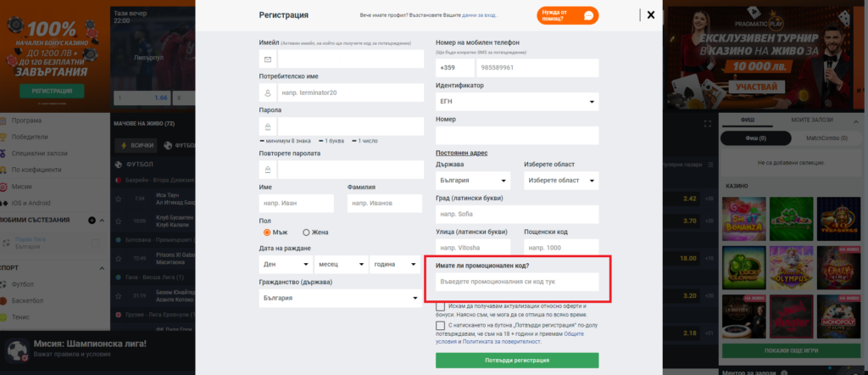Click the promo code input field
Image resolution: width=868 pixels, height=375 pixels.
tap(517, 281)
